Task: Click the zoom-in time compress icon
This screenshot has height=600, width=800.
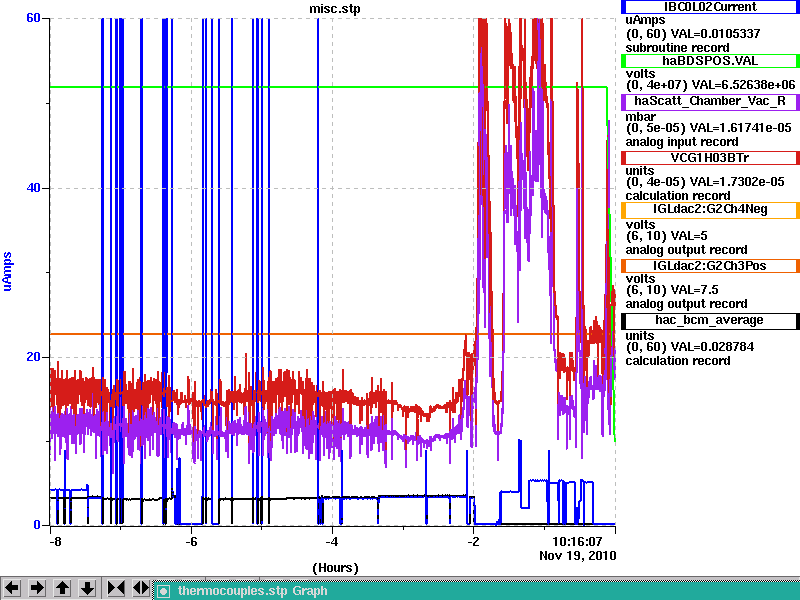Action: point(116,588)
